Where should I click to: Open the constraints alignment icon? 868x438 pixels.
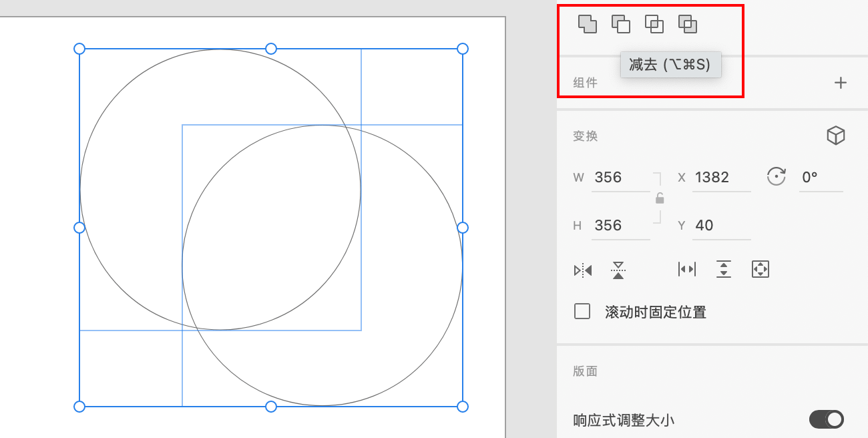(x=761, y=269)
